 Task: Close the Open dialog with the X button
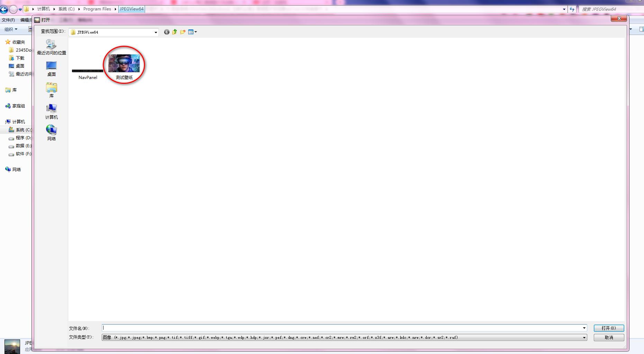pyautogui.click(x=619, y=18)
